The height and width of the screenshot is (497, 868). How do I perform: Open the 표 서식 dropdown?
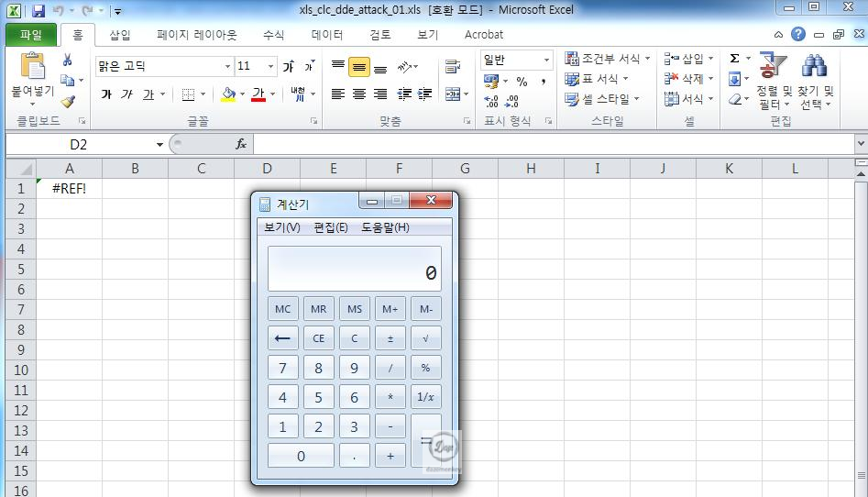[596, 79]
